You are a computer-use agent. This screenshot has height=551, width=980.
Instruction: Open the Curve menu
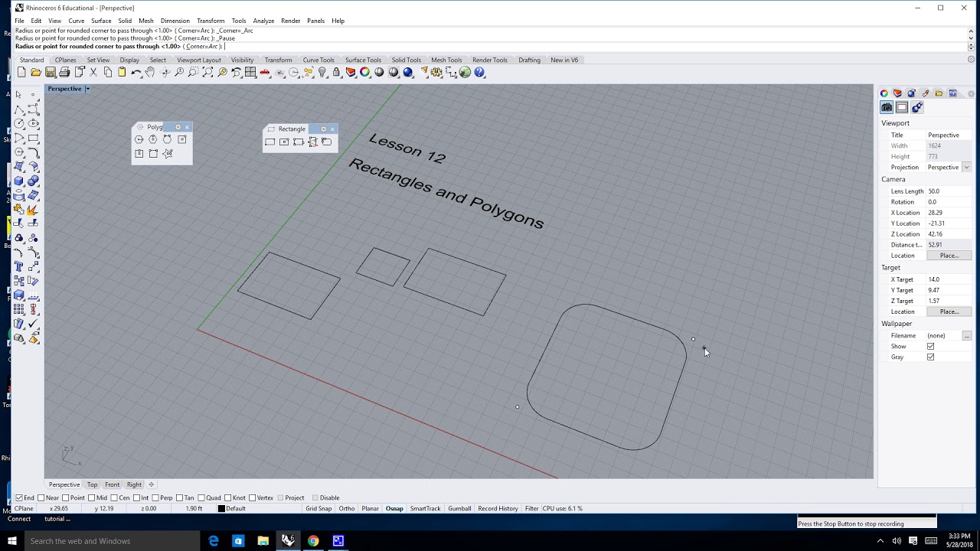pyautogui.click(x=77, y=21)
